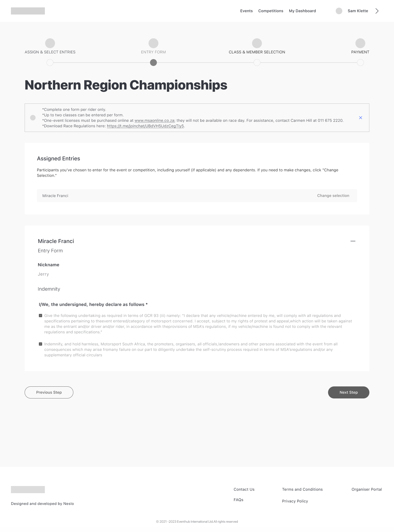Dismiss the rider instructions notice
The image size is (394, 532).
click(x=360, y=118)
